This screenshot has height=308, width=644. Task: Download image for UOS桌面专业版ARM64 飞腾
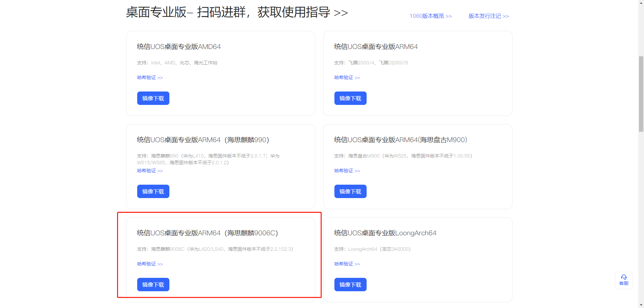pos(351,98)
